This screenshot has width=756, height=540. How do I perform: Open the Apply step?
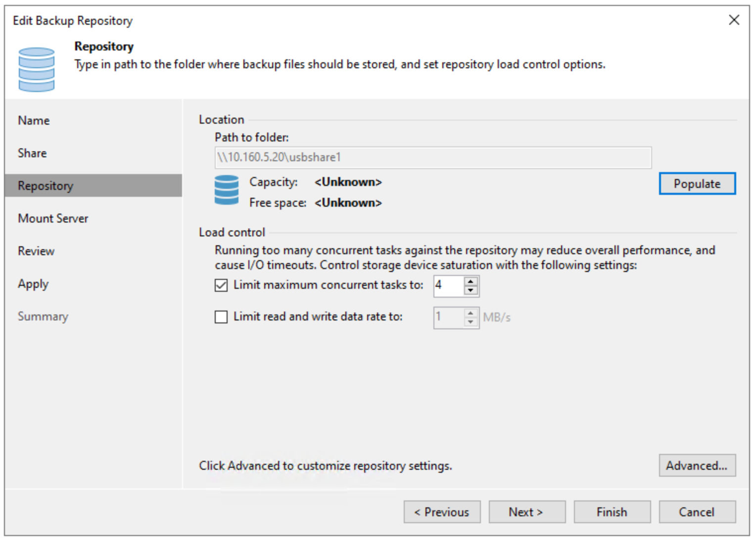[33, 283]
